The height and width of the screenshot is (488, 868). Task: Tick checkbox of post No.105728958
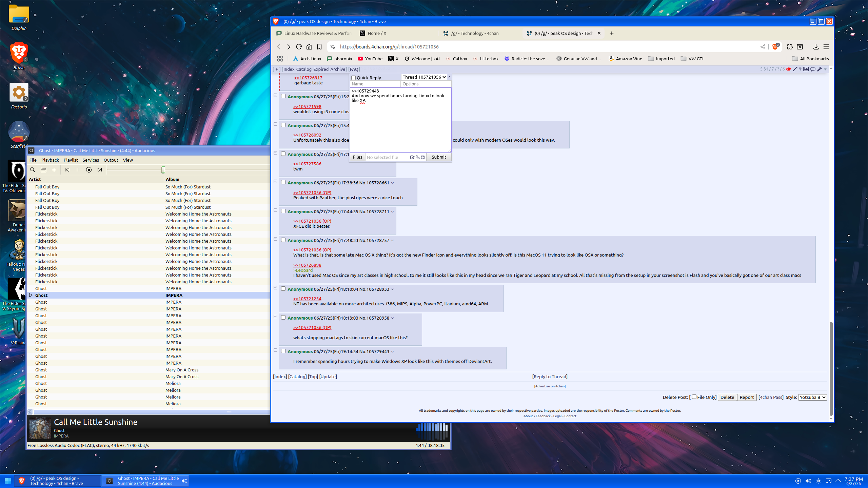click(x=283, y=318)
